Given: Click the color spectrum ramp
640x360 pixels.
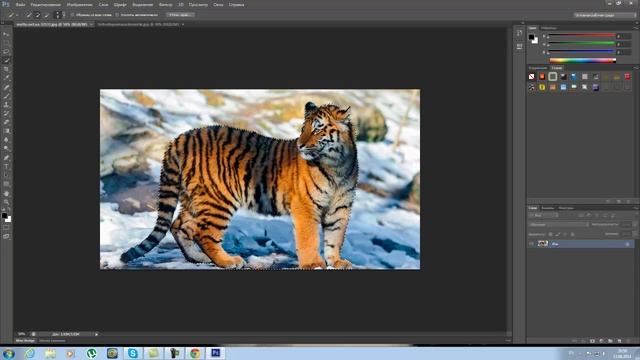Looking at the screenshot, I should [582, 60].
